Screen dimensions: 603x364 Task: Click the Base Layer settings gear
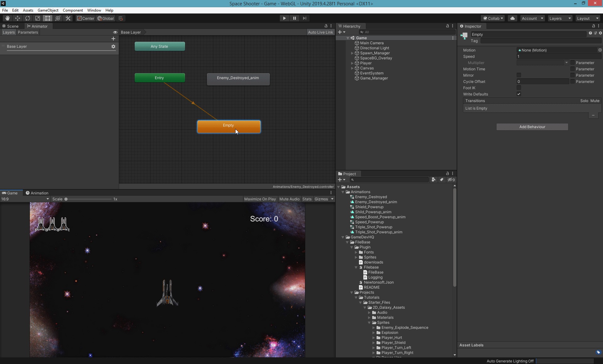point(113,46)
